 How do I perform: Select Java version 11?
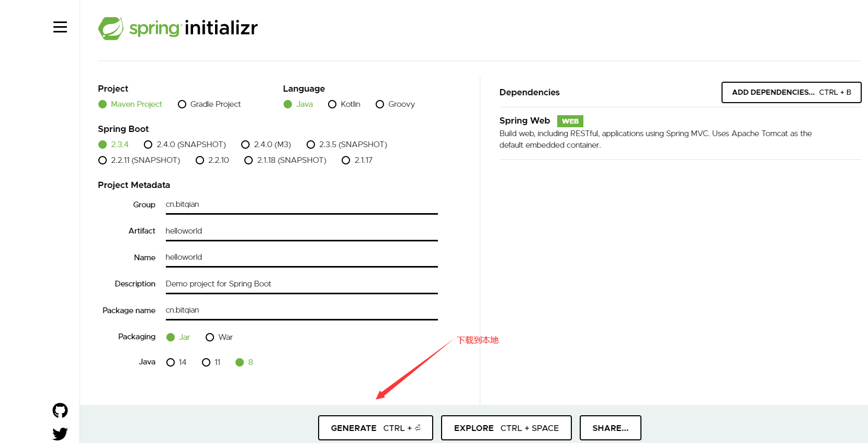pyautogui.click(x=211, y=362)
